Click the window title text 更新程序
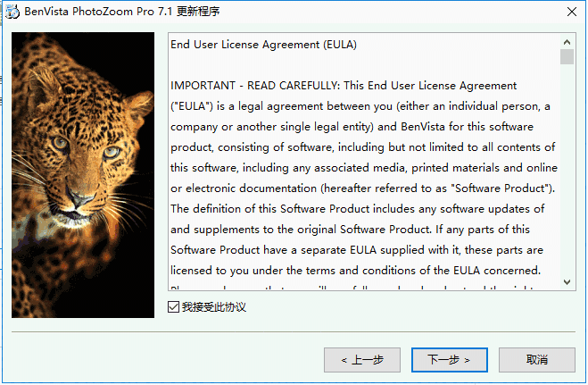588x385 pixels. point(198,12)
